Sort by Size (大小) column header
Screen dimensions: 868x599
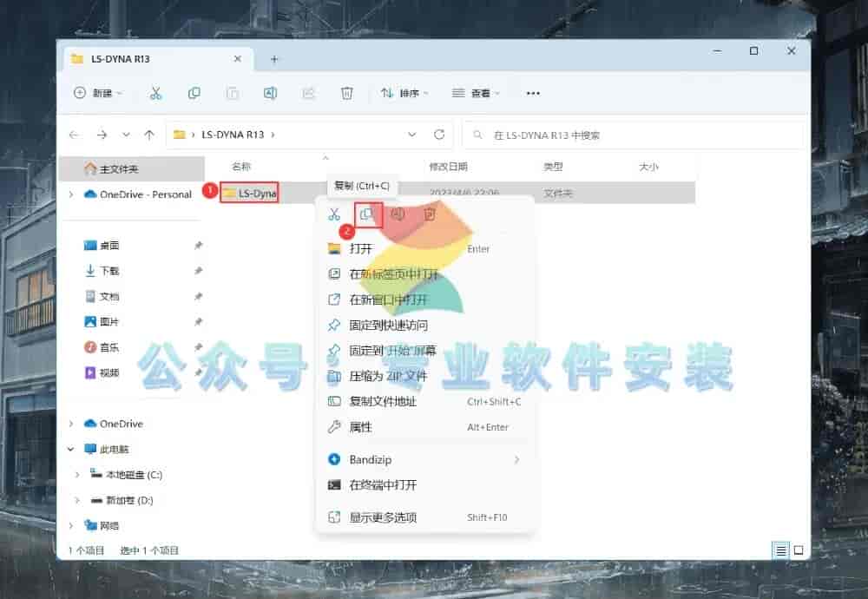pos(648,167)
